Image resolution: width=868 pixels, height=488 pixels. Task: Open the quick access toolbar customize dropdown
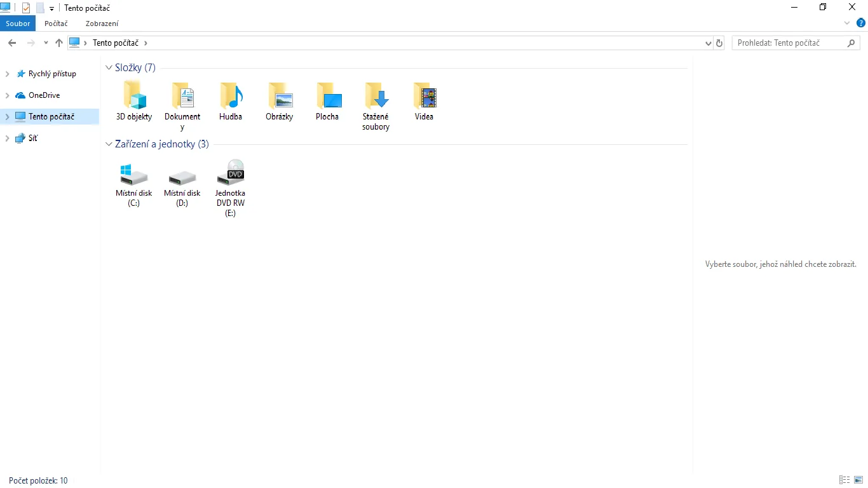51,8
